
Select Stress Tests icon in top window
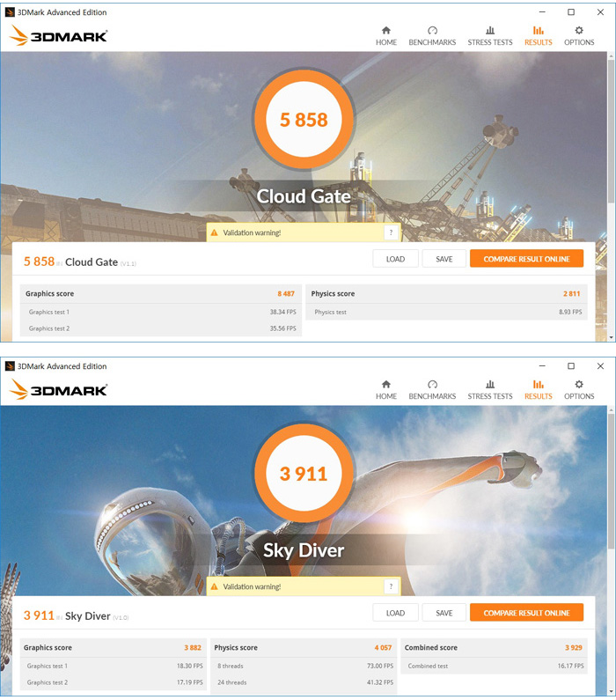coord(490,30)
